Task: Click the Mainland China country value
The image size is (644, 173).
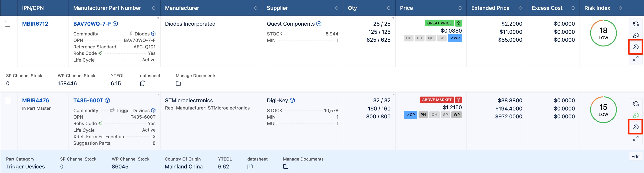Action: (x=184, y=167)
